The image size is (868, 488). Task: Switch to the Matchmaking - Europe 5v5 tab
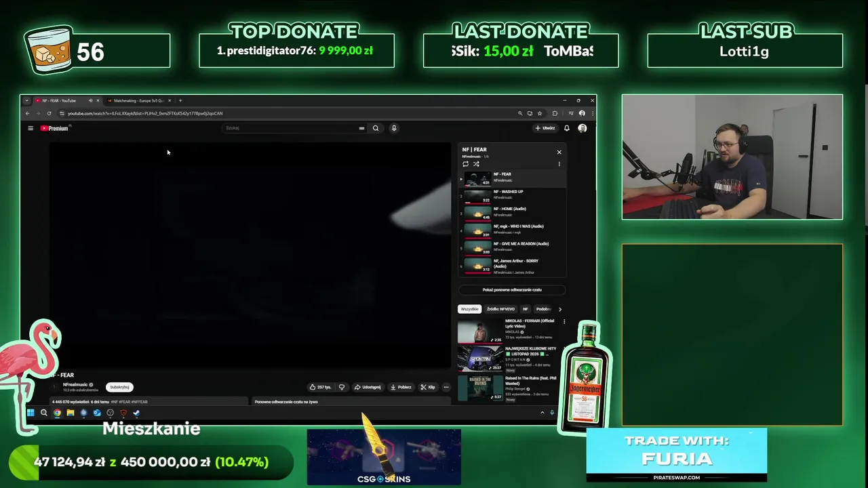pyautogui.click(x=138, y=100)
